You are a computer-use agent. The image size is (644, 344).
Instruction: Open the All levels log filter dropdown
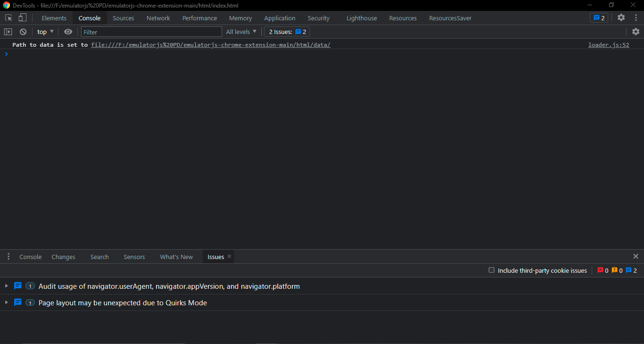click(x=241, y=32)
